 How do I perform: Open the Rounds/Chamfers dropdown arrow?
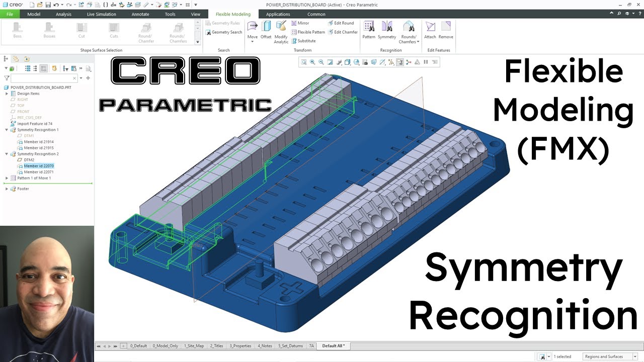click(x=418, y=42)
